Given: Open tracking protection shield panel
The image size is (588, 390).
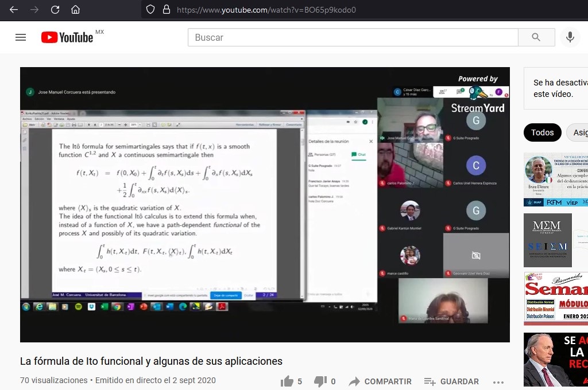Looking at the screenshot, I should (150, 10).
